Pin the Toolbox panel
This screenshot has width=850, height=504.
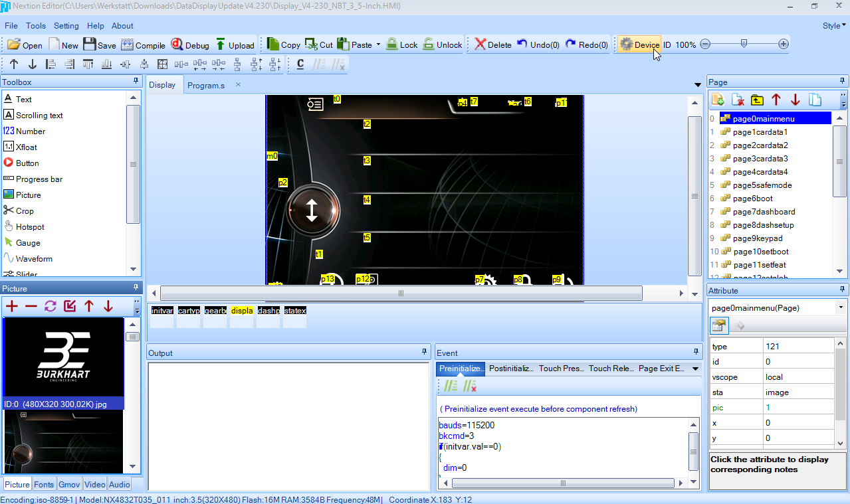pyautogui.click(x=136, y=82)
